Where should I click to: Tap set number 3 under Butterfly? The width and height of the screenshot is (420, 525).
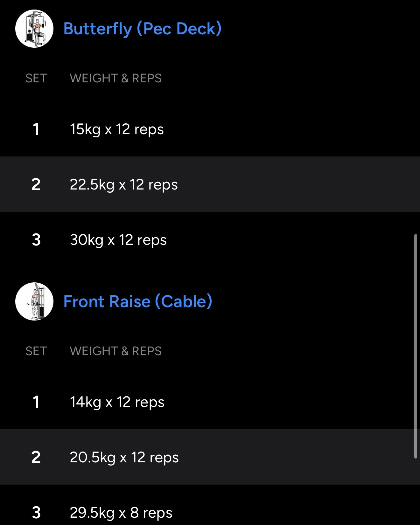click(x=36, y=240)
